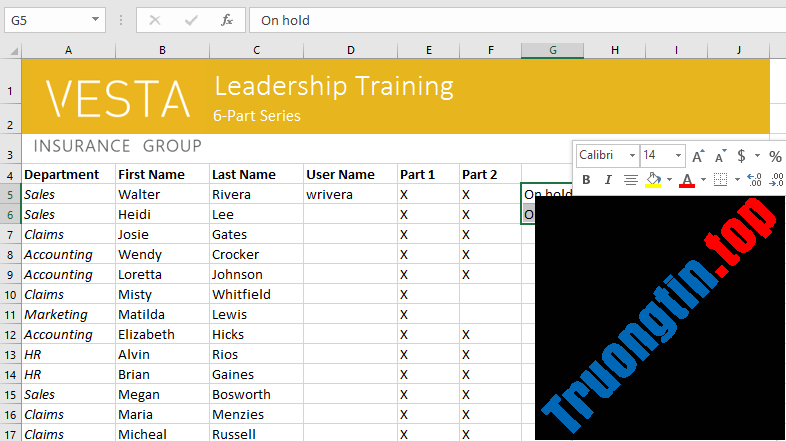Expand the borders dropdown arrow

[737, 179]
